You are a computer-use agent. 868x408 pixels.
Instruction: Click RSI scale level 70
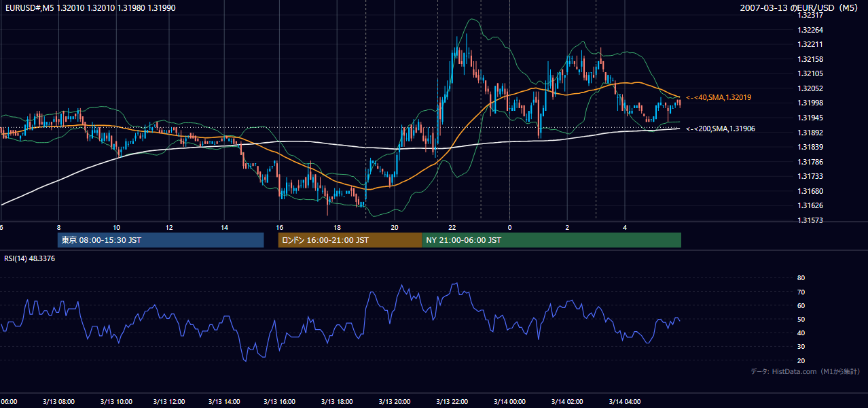[x=801, y=292]
